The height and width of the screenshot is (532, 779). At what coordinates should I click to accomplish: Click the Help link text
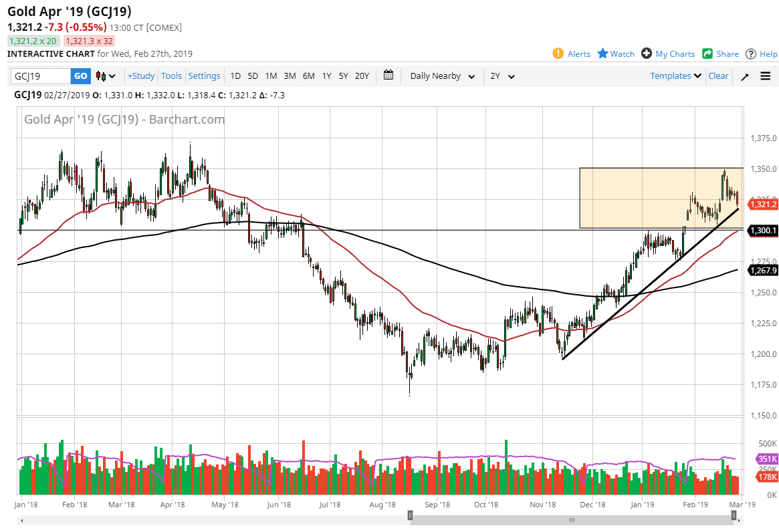click(x=768, y=53)
